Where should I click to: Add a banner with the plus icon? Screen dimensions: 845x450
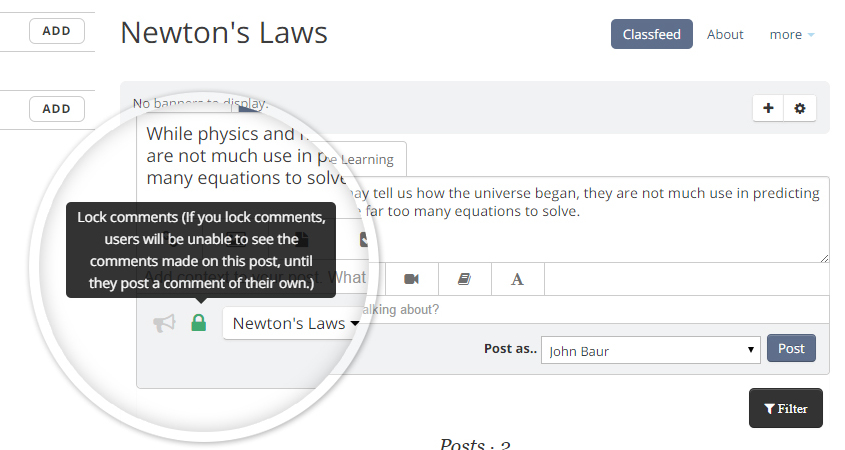768,108
